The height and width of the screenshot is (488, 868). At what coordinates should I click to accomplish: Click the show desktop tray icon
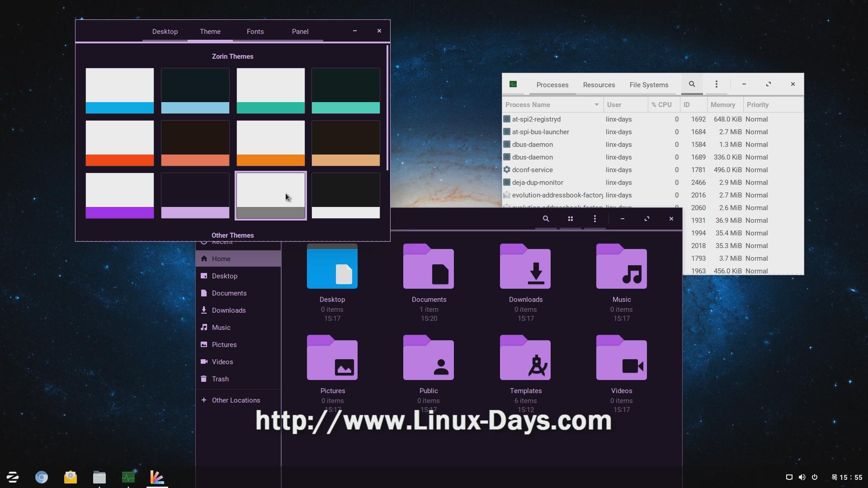(789, 477)
